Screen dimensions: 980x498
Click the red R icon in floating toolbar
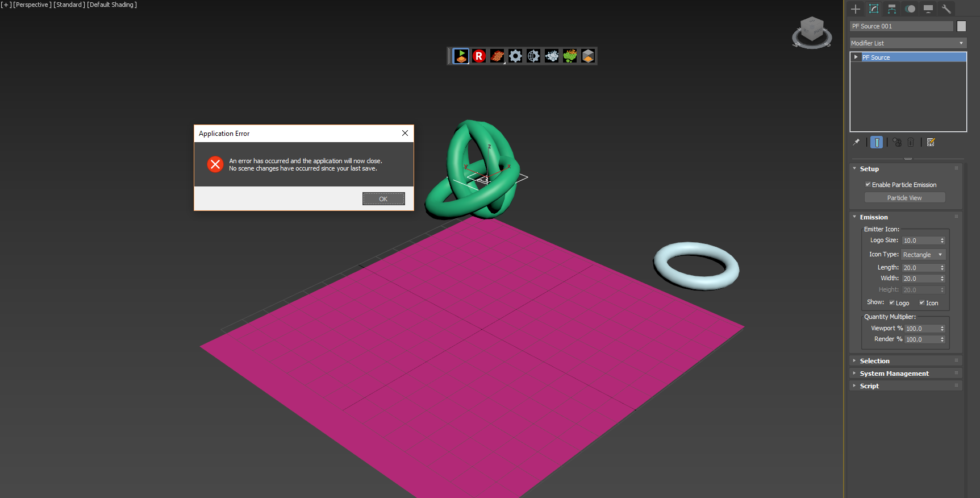[479, 56]
